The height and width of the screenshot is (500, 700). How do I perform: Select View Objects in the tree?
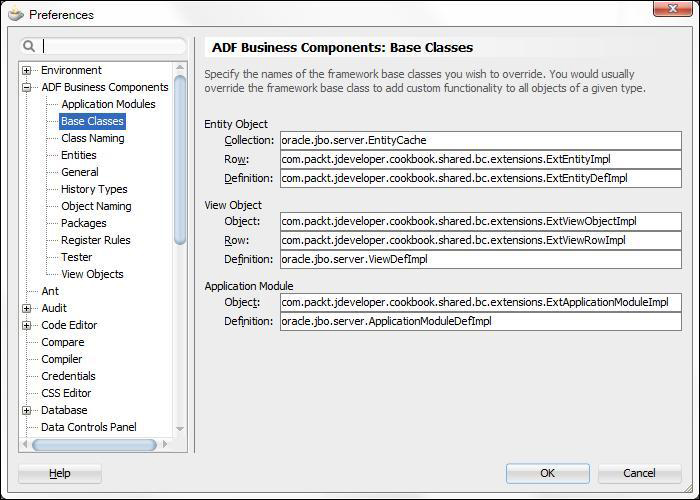pos(92,274)
